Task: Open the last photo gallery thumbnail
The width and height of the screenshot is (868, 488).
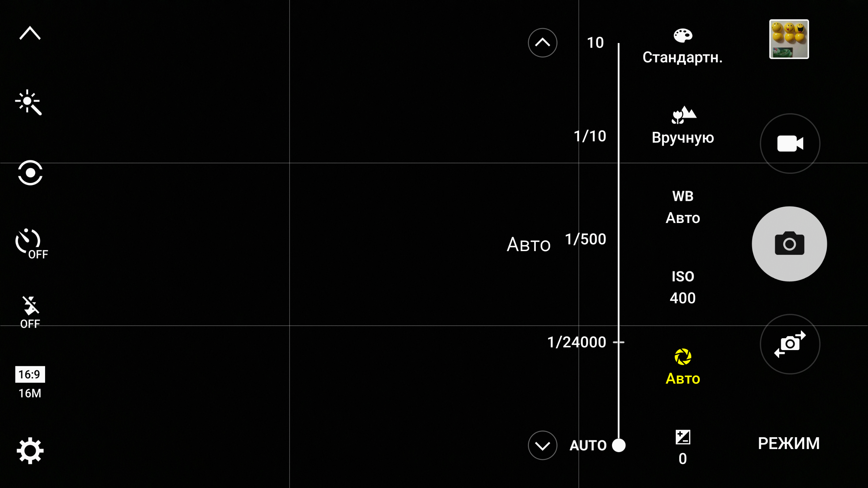Action: 789,39
